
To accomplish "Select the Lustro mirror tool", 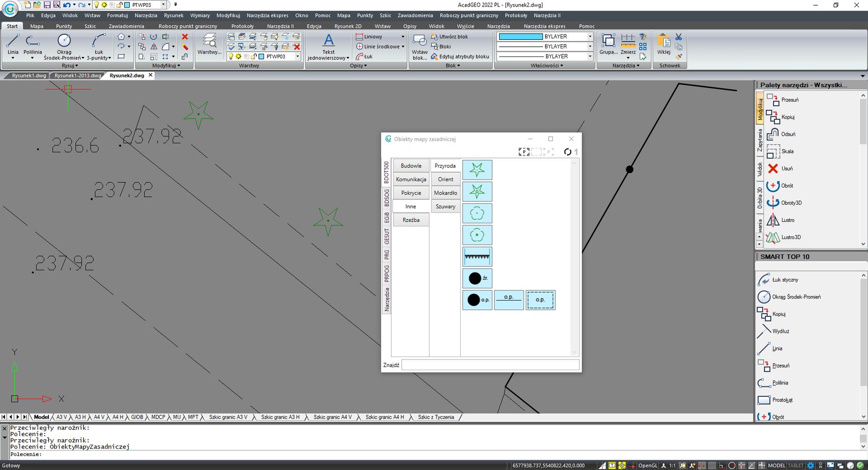I will (x=781, y=220).
